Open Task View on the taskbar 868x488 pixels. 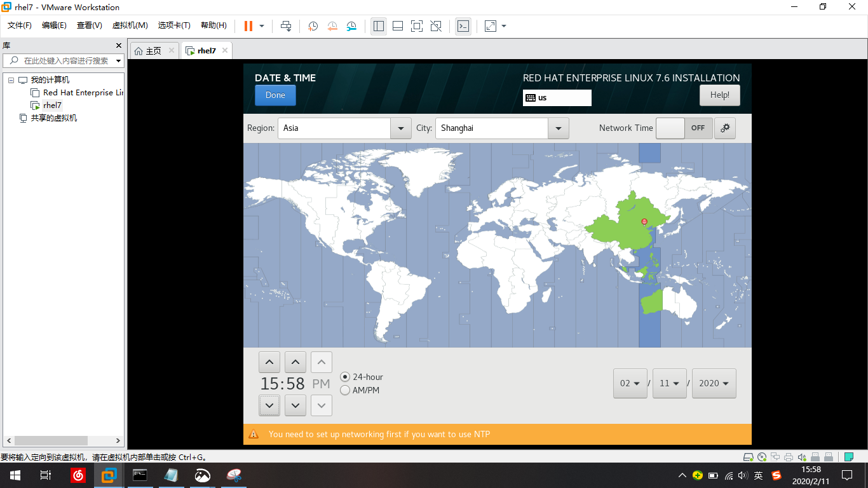(x=46, y=475)
